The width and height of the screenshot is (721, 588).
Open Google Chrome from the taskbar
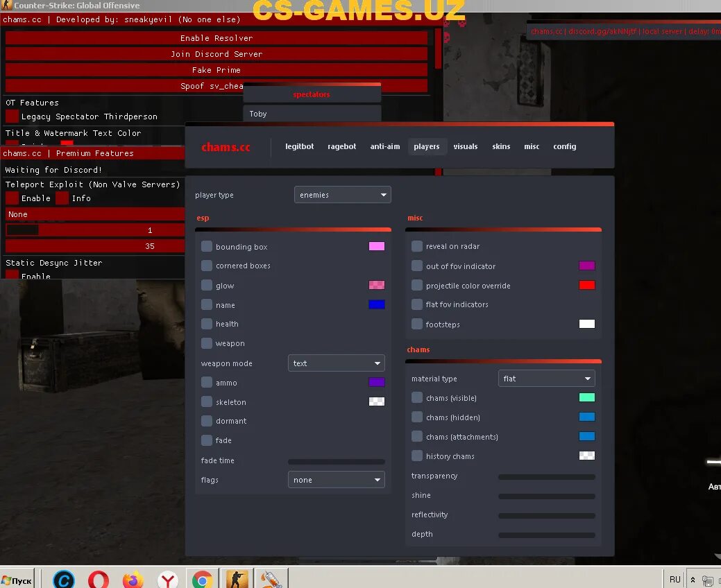coord(203,580)
